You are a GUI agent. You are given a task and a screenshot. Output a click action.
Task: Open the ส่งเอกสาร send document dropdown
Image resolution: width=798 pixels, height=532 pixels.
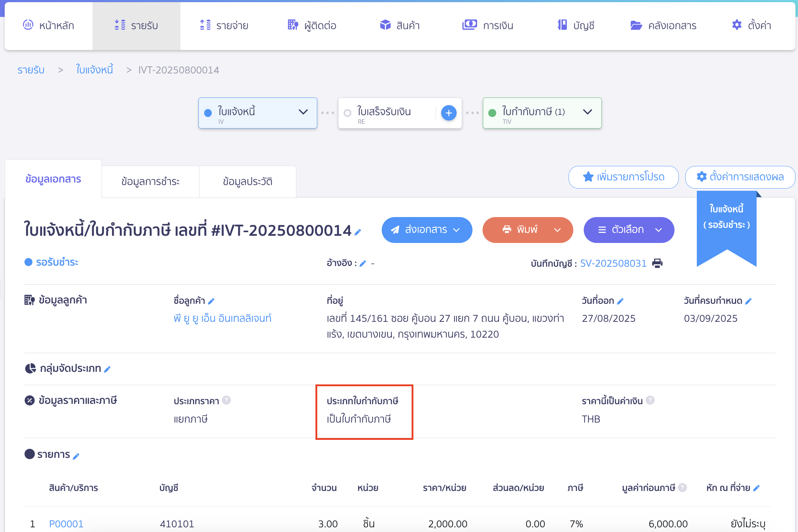click(x=427, y=230)
